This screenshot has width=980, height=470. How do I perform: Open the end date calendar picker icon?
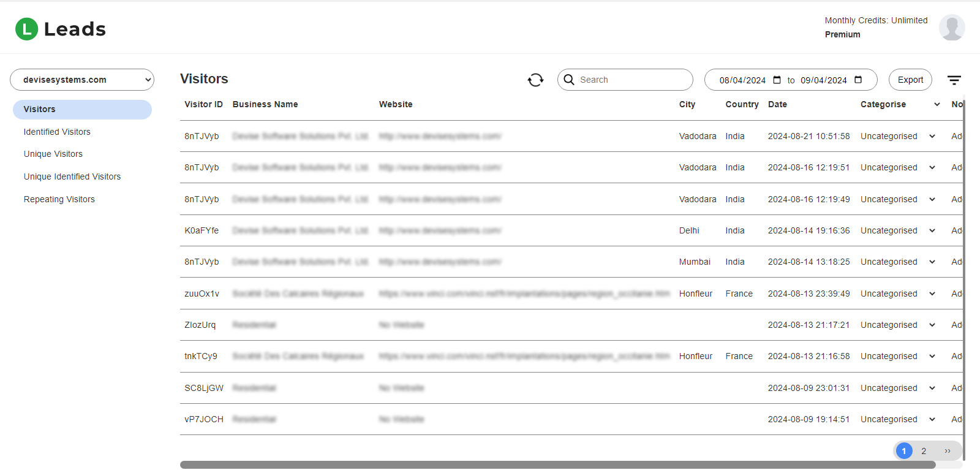[x=858, y=80]
